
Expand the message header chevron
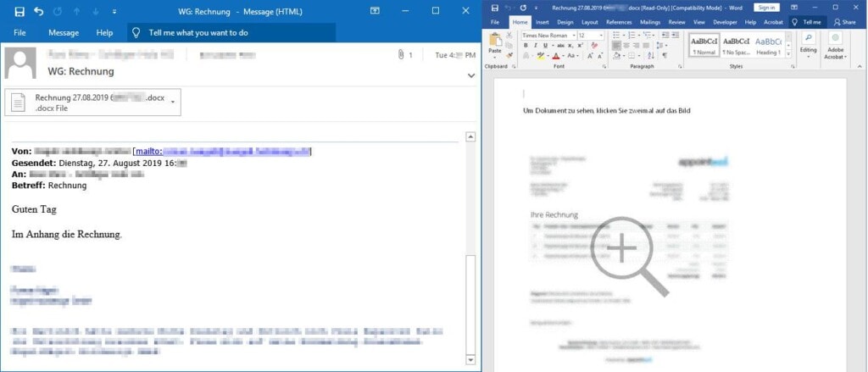click(471, 75)
